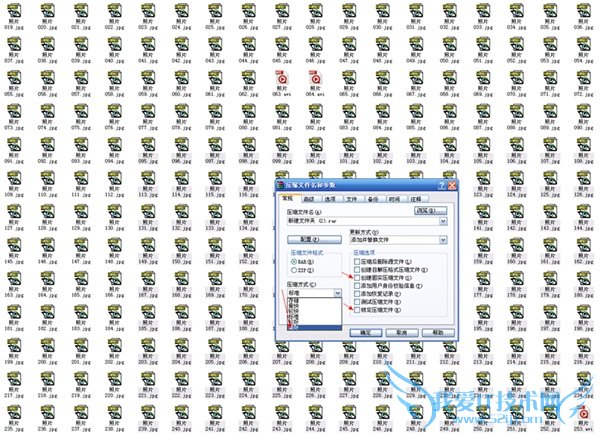Viewport: 600px width, 434px height.
Task: Confirm with the 确定 button
Action: point(366,333)
